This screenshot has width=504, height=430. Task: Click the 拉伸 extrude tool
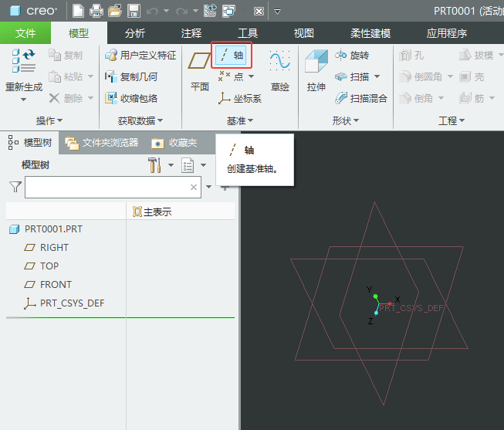point(316,71)
